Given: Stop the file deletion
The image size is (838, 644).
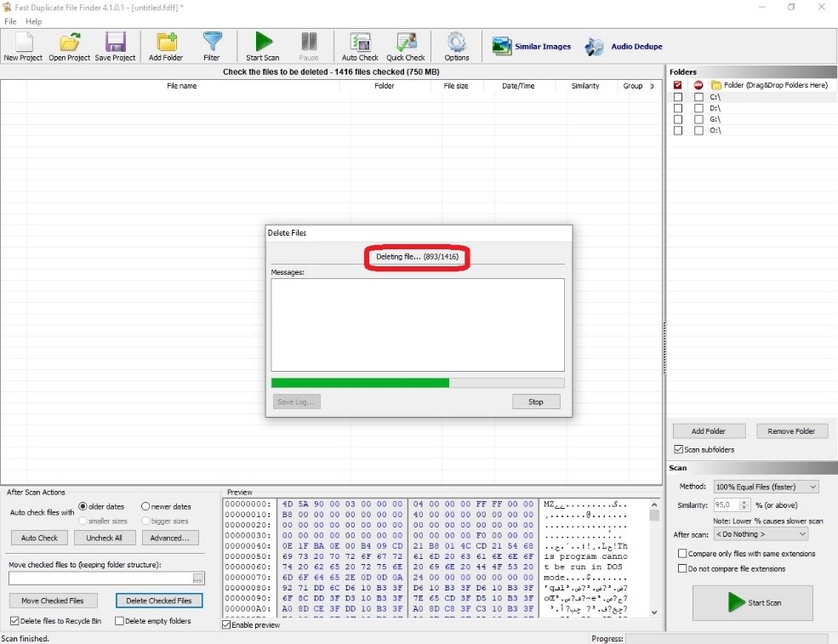Looking at the screenshot, I should coord(536,402).
